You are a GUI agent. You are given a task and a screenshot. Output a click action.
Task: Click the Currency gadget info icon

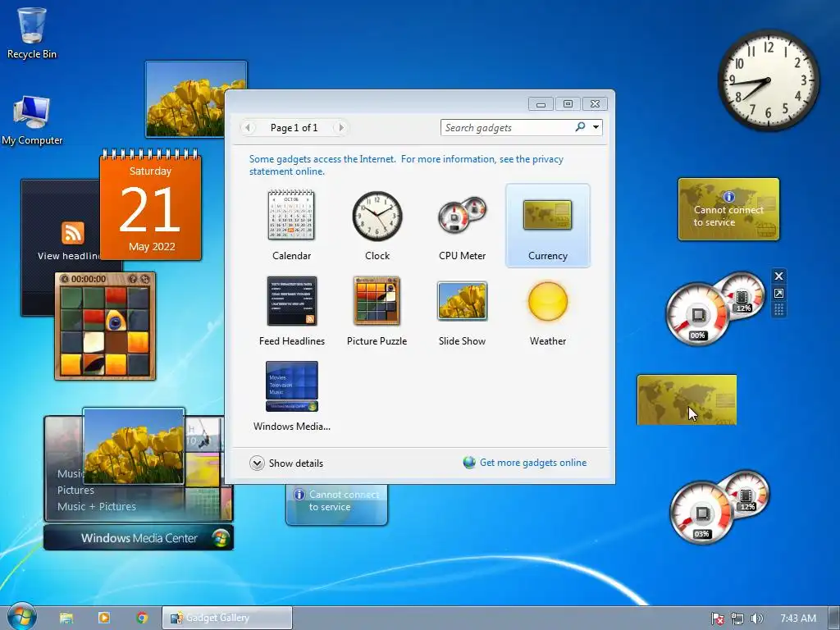point(728,197)
